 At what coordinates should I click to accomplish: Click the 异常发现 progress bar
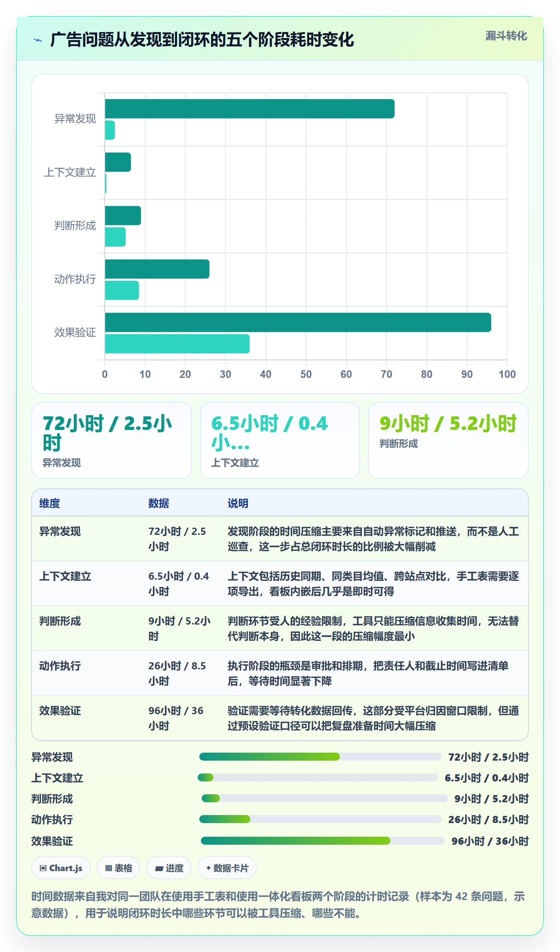(320, 757)
